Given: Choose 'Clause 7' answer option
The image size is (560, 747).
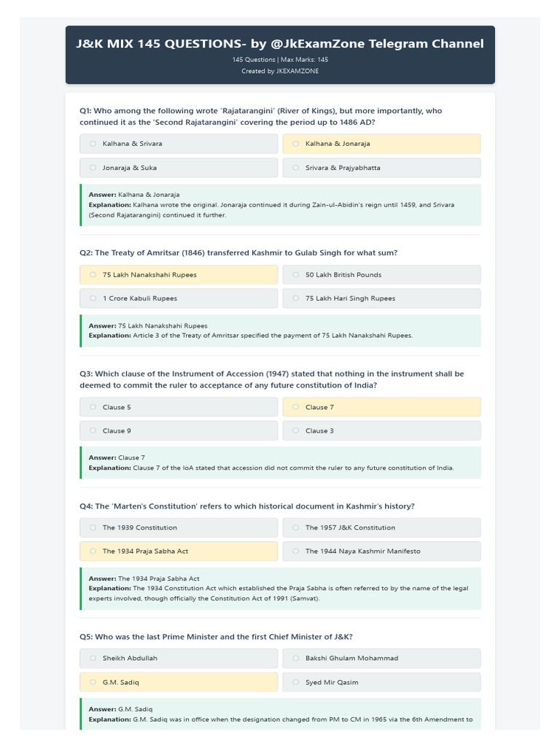Looking at the screenshot, I should (x=381, y=407).
